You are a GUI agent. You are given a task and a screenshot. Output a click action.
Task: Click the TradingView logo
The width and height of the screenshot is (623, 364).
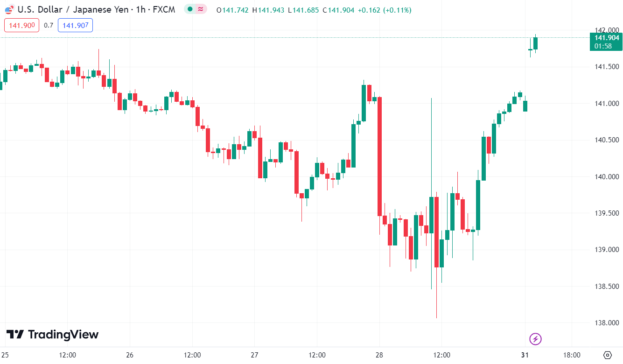click(52, 335)
